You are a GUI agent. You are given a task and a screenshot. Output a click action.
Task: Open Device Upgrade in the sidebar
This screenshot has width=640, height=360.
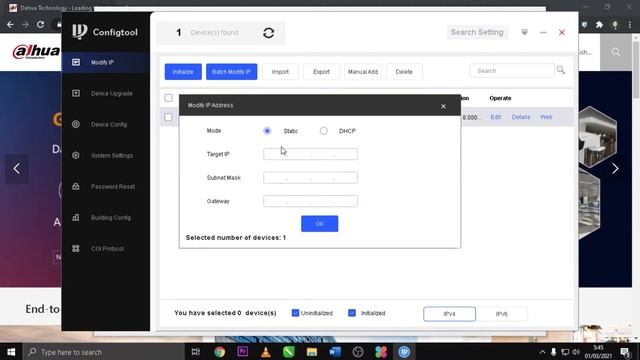tap(106, 93)
